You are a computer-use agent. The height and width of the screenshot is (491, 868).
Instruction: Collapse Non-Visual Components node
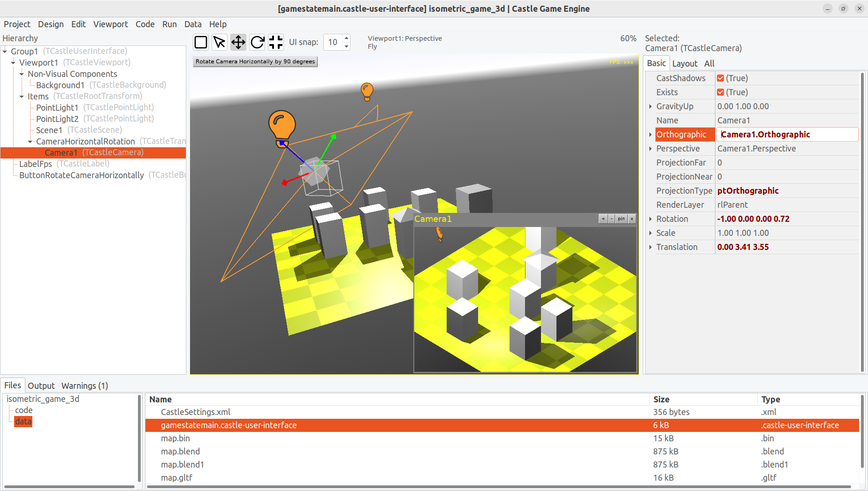(x=22, y=74)
